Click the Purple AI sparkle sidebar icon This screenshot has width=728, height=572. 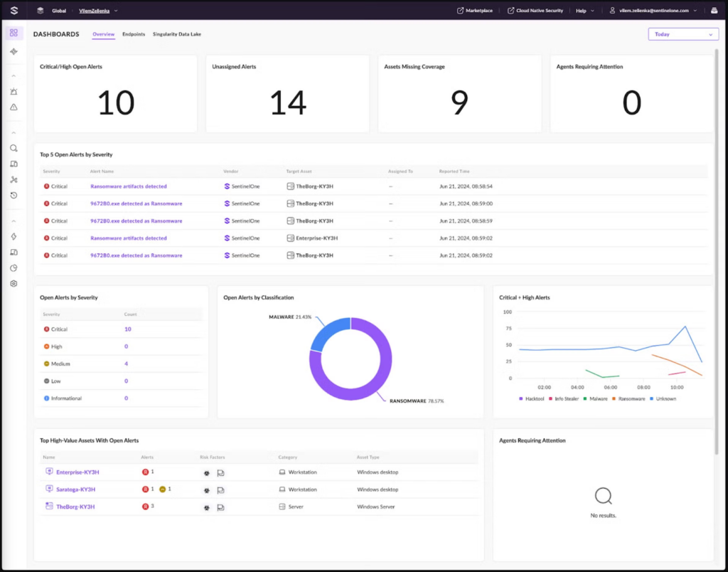(x=14, y=52)
